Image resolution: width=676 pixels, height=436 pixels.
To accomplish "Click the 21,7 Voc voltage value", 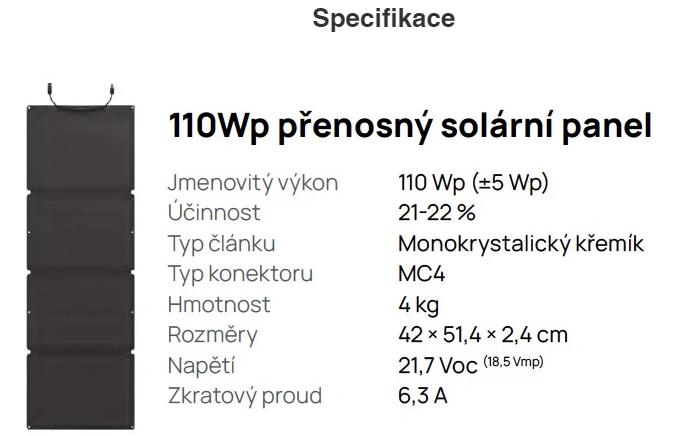I will 440,366.
